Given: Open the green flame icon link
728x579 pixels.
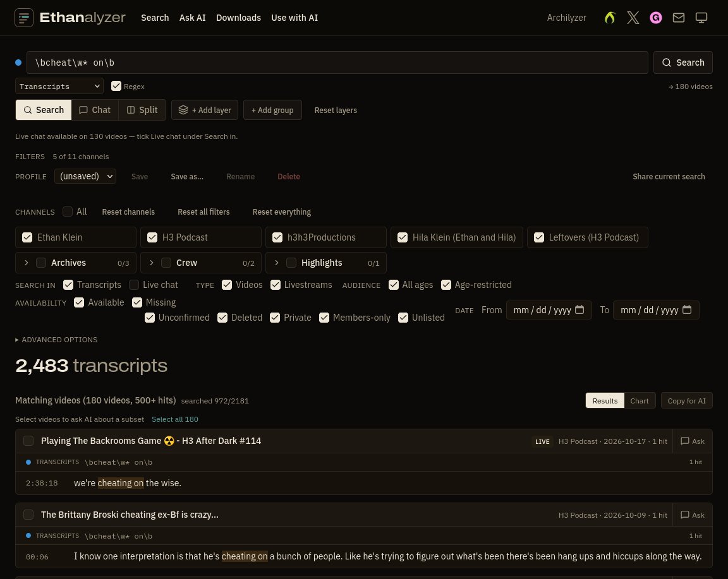Looking at the screenshot, I should tap(610, 18).
